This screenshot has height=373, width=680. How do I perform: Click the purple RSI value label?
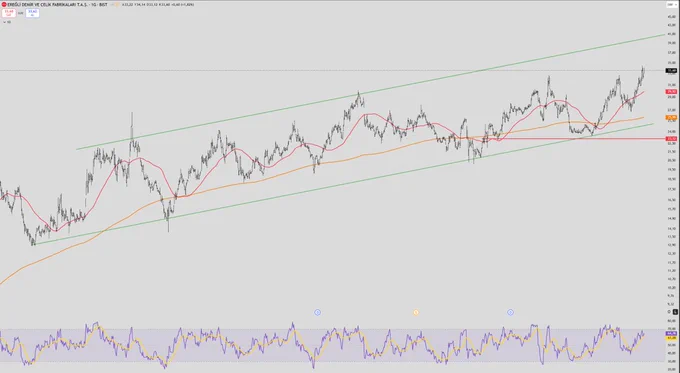click(x=671, y=334)
